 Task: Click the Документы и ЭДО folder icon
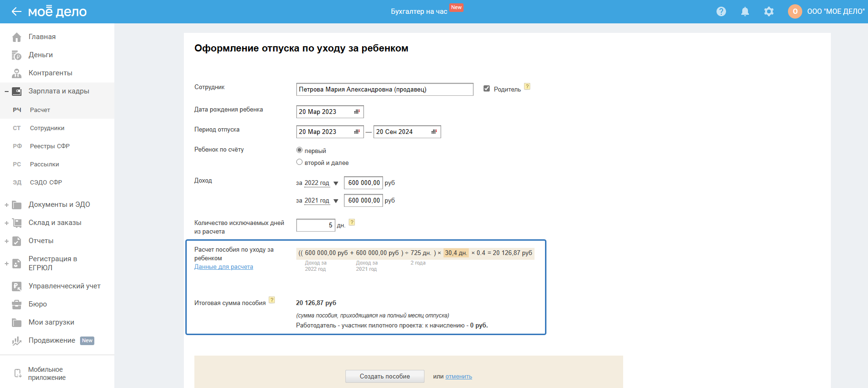point(17,205)
